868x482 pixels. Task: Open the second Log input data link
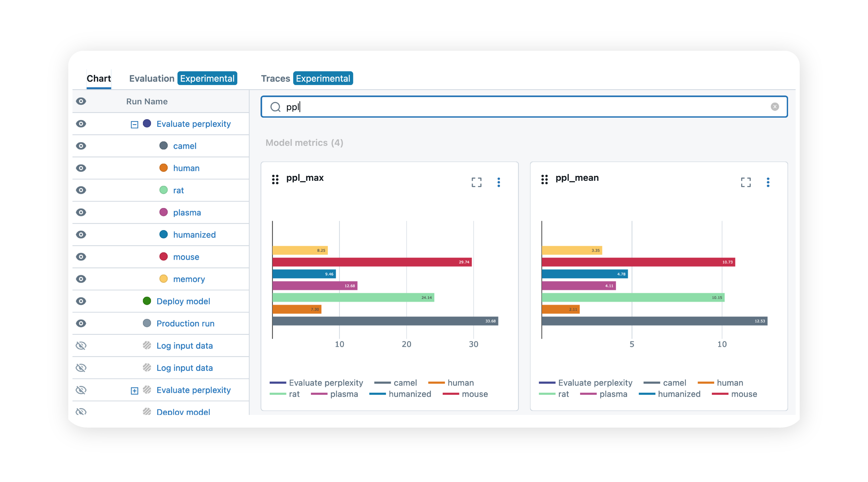pos(185,368)
